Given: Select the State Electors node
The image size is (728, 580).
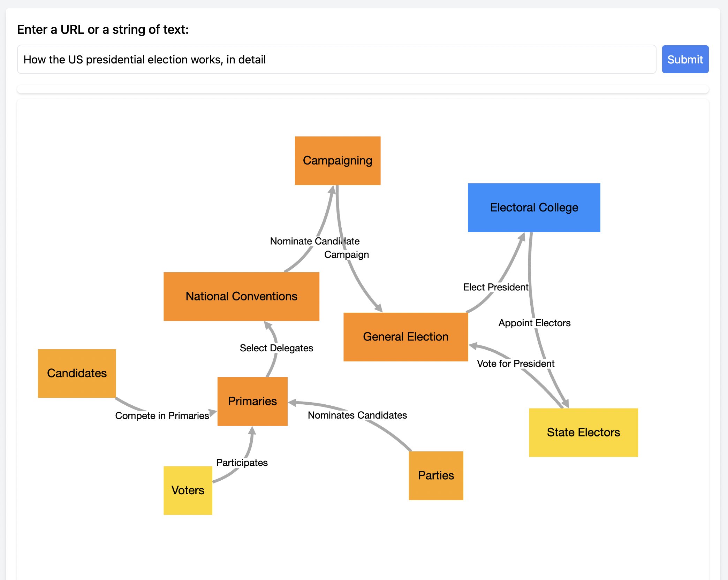Looking at the screenshot, I should 583,432.
